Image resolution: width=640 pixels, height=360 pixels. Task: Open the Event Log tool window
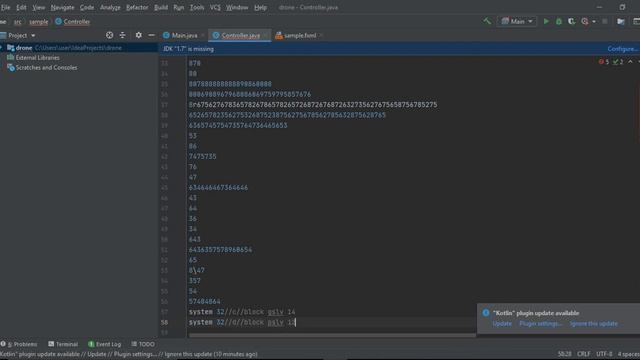[104, 344]
